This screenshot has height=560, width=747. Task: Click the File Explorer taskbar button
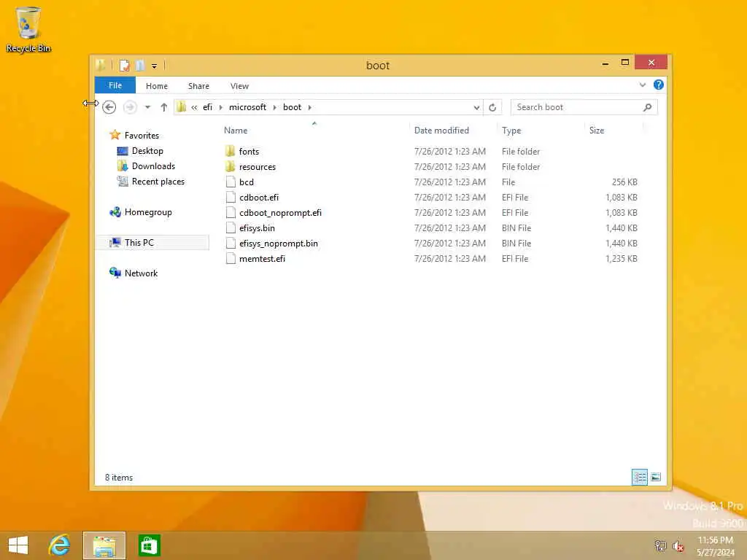point(104,545)
